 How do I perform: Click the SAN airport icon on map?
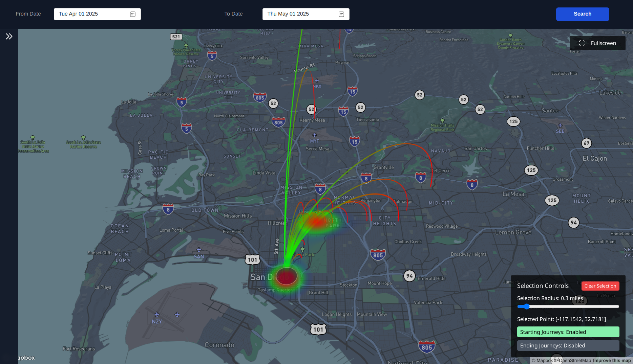pos(199,250)
